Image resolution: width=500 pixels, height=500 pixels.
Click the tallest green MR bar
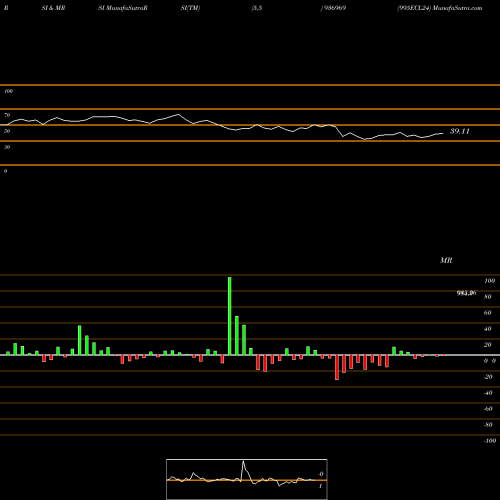point(230,316)
